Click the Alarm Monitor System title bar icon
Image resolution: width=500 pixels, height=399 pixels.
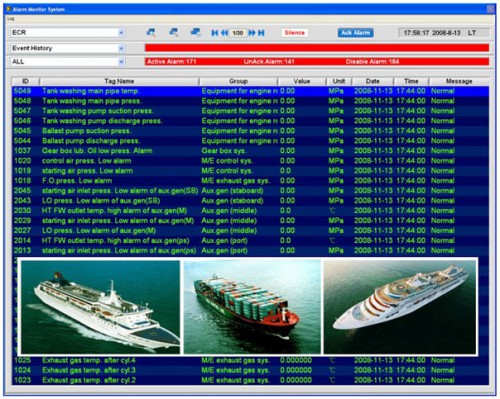tap(9, 9)
